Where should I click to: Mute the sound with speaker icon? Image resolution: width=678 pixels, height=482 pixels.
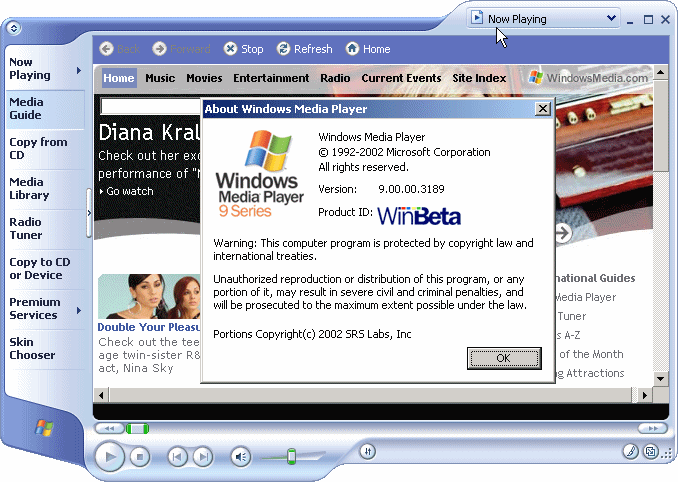[241, 456]
